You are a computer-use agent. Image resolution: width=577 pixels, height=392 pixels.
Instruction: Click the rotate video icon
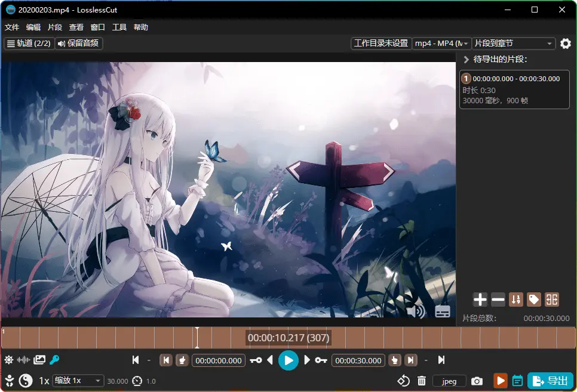(x=404, y=381)
